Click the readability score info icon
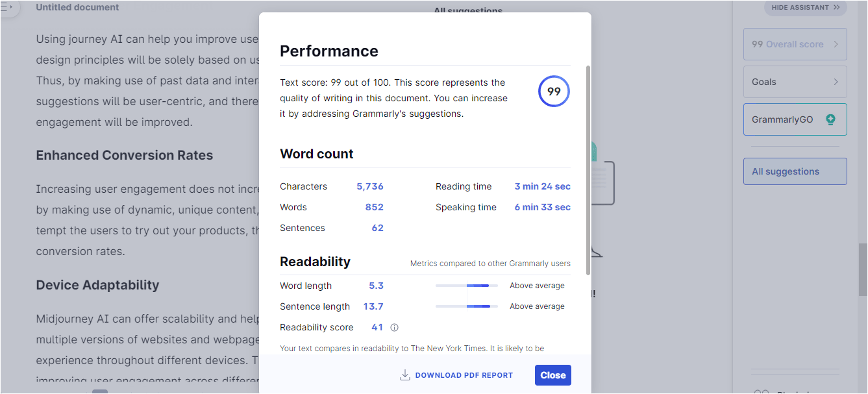 (394, 328)
